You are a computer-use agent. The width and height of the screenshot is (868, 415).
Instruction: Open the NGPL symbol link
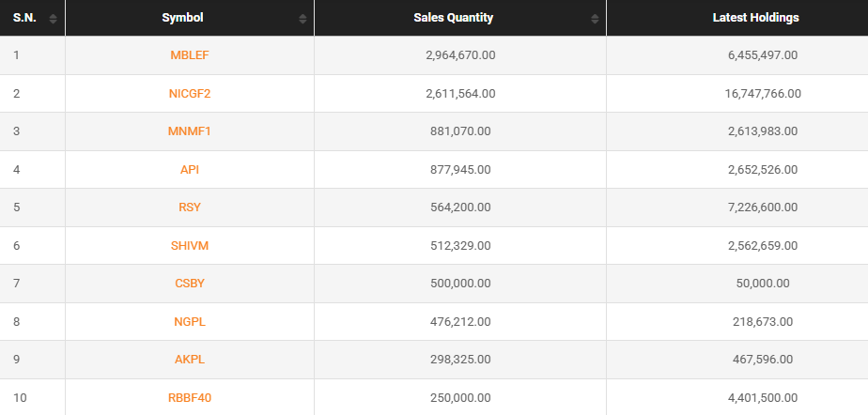pos(190,322)
